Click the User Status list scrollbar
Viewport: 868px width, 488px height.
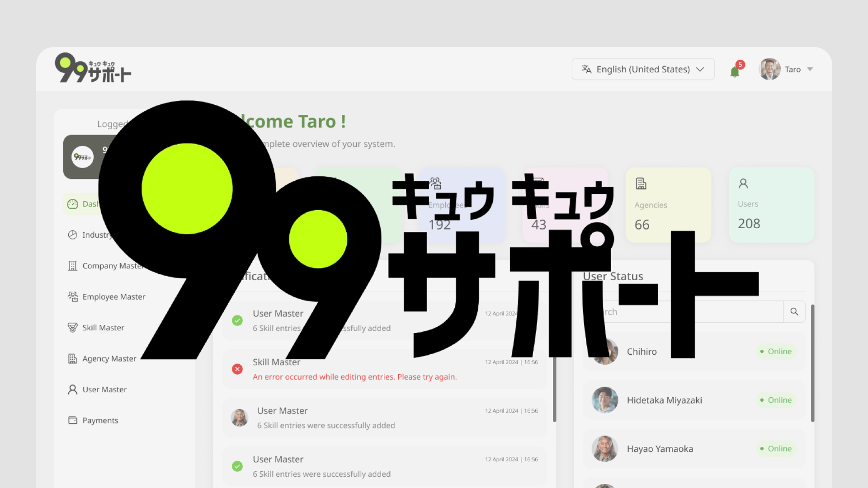[812, 363]
